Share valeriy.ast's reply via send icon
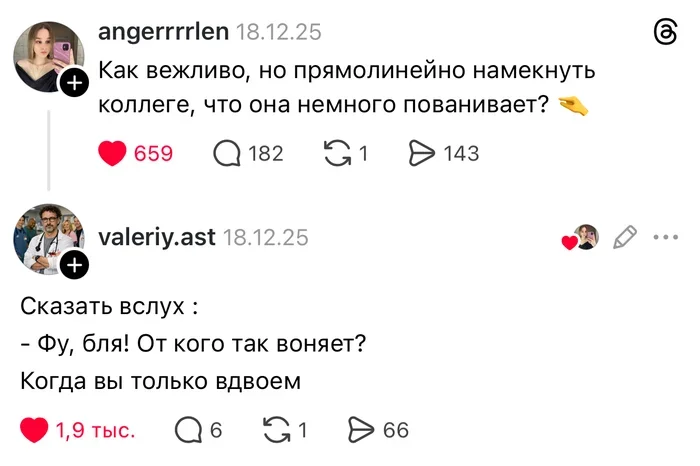700x466 pixels. pos(360,430)
